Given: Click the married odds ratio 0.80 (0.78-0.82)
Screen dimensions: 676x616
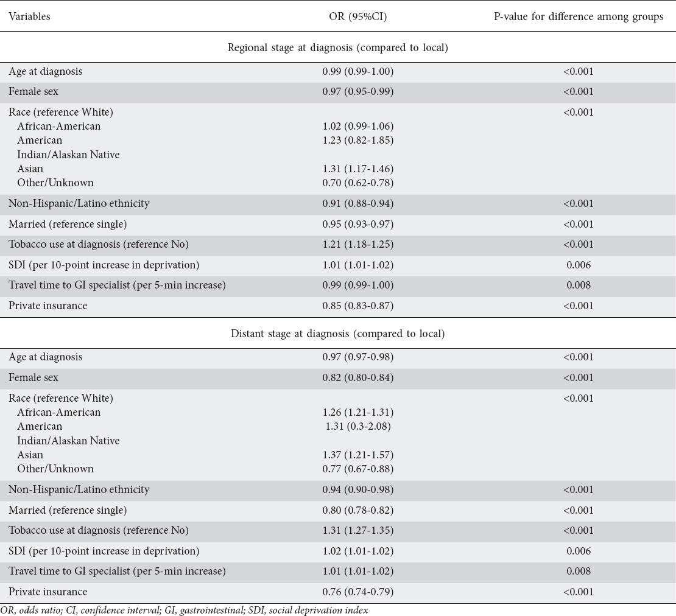Looking at the screenshot, I should [358, 510].
